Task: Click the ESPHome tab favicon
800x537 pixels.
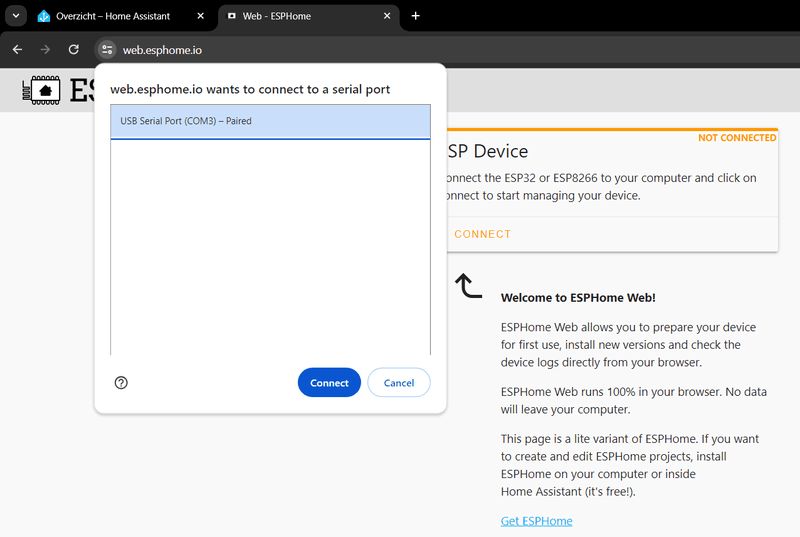Action: 232,16
